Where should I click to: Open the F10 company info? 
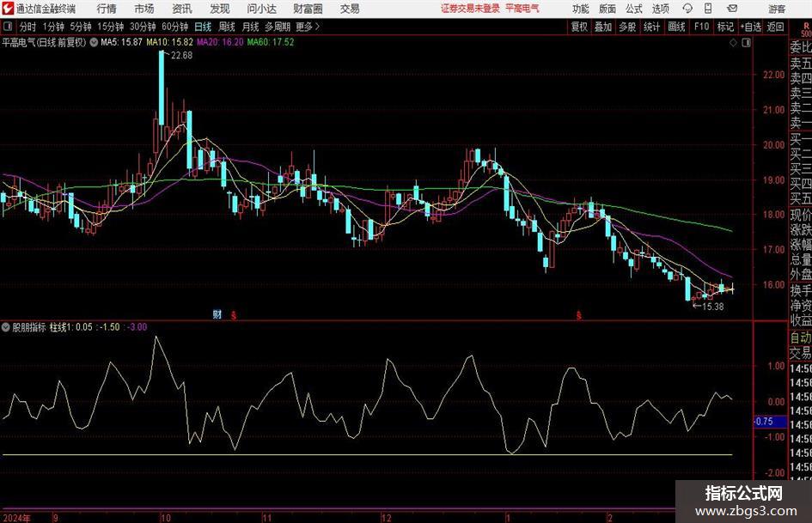coord(701,27)
